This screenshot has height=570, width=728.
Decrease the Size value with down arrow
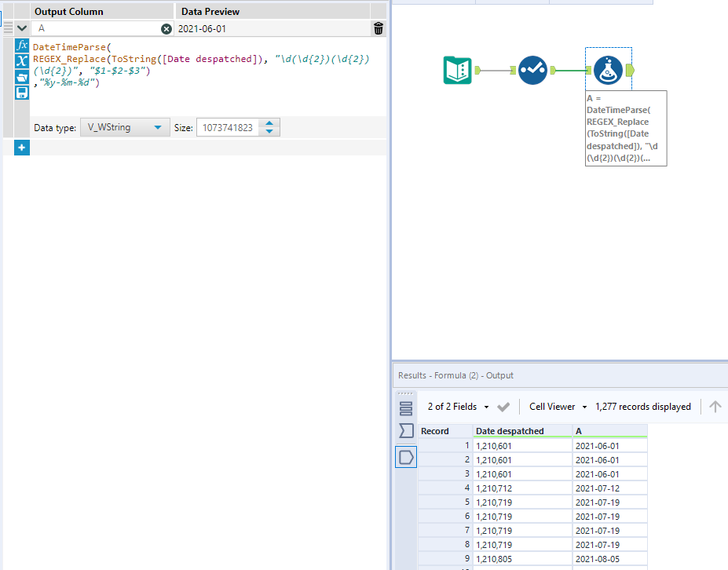point(269,131)
